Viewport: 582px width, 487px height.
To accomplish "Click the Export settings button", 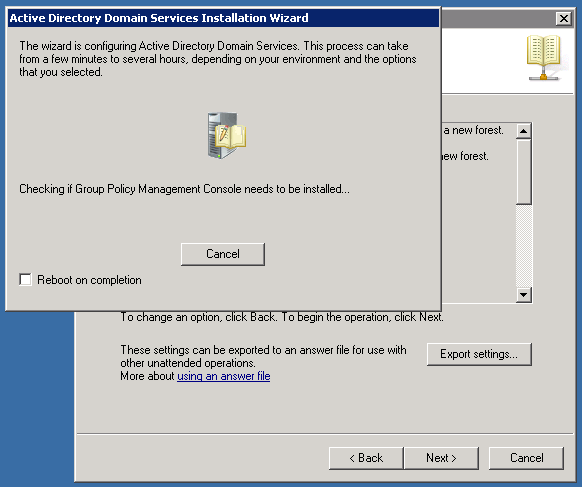I will tap(479, 354).
